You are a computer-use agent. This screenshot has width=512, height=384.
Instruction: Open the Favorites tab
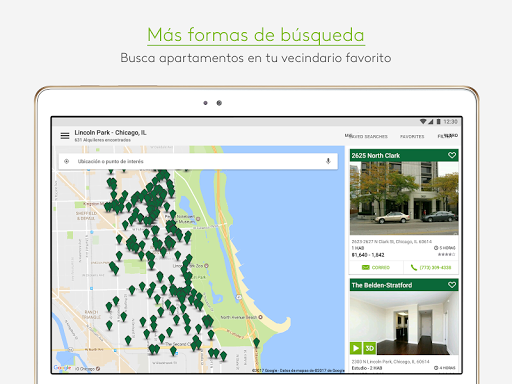pyautogui.click(x=412, y=136)
